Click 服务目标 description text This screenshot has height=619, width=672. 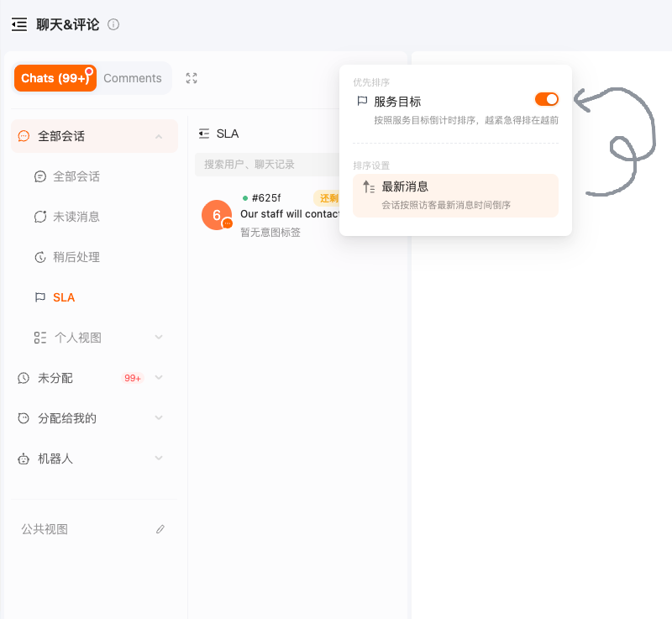click(466, 120)
